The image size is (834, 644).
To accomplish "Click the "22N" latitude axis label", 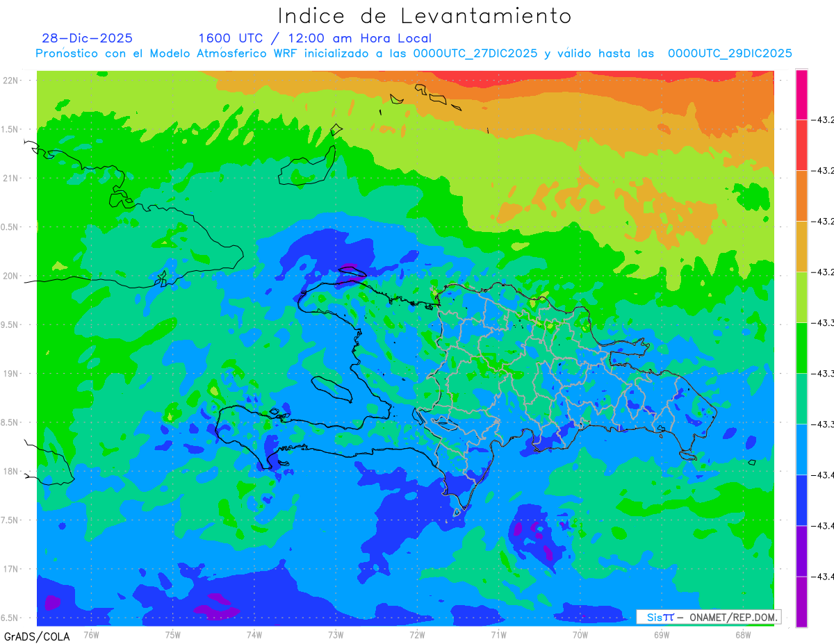I will tap(11, 80).
